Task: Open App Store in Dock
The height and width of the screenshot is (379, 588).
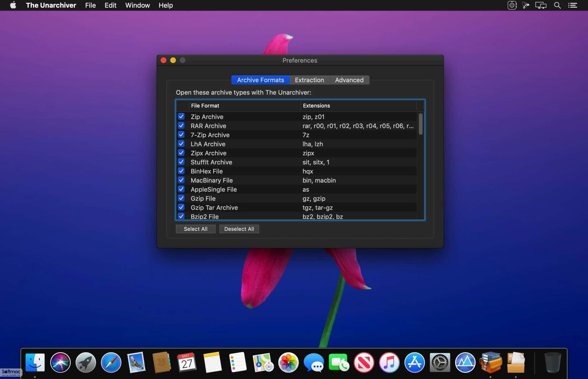Action: click(415, 362)
